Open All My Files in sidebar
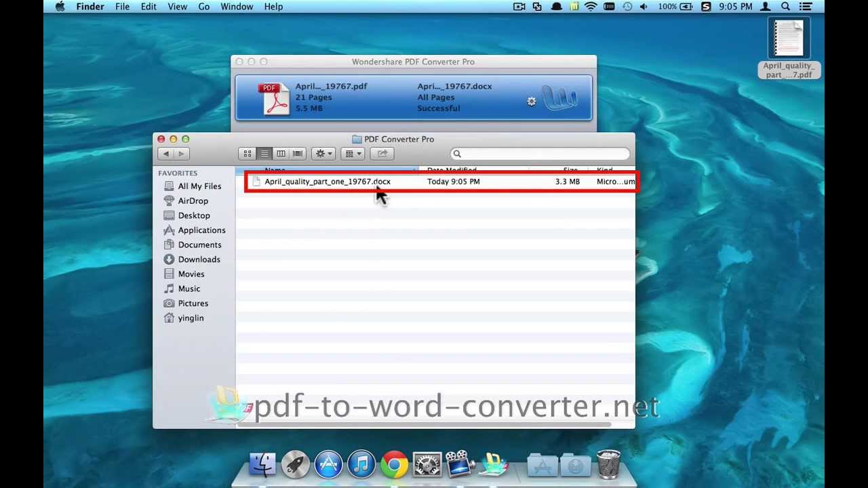 (x=199, y=186)
